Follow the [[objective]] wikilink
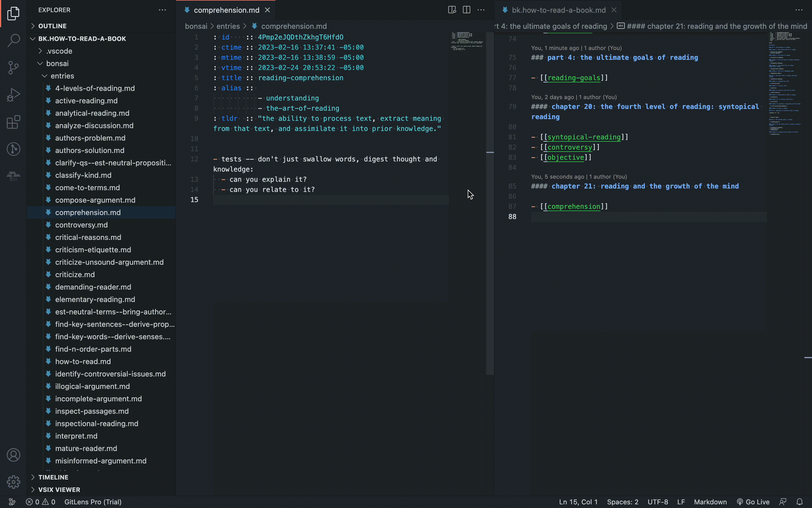The image size is (812, 508). click(566, 157)
